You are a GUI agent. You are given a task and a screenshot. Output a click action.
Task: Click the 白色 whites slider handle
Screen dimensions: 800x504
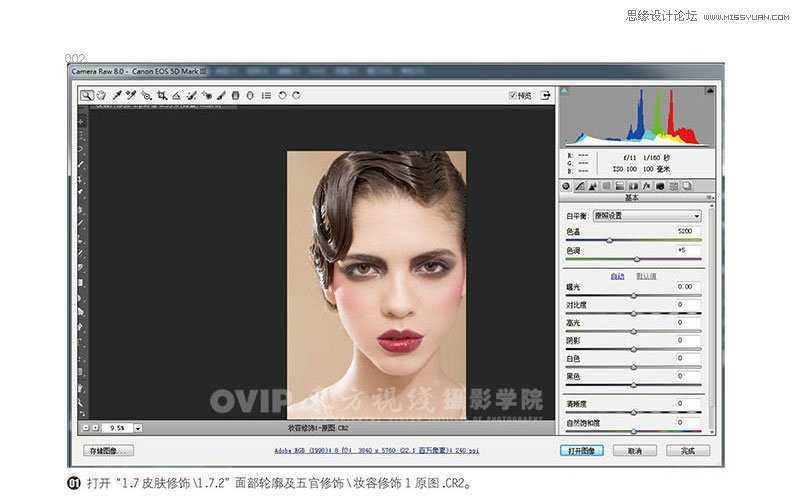(x=634, y=367)
